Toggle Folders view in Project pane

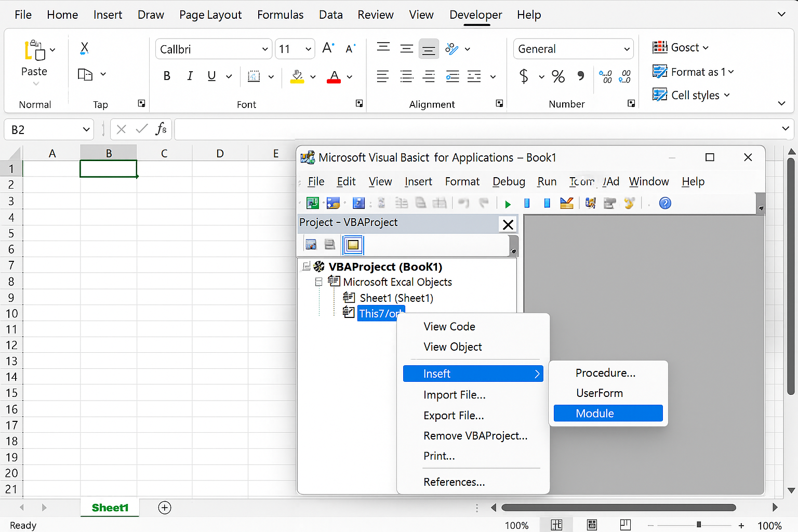353,245
